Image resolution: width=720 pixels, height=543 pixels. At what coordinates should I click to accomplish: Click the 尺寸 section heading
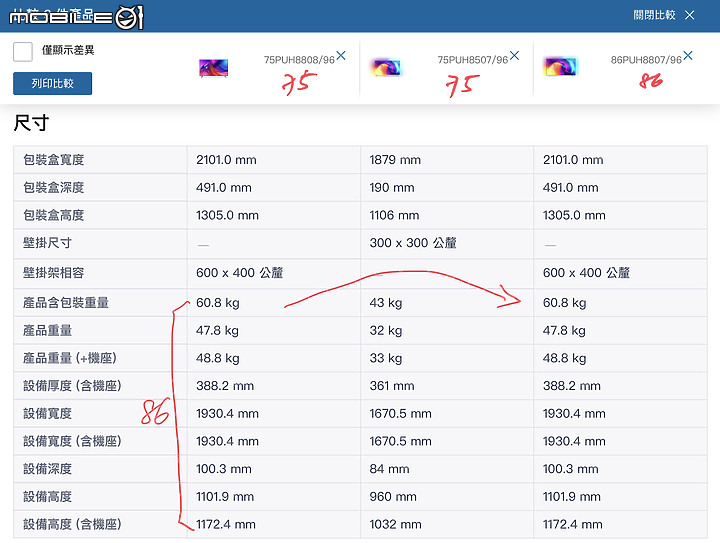pyautogui.click(x=31, y=123)
